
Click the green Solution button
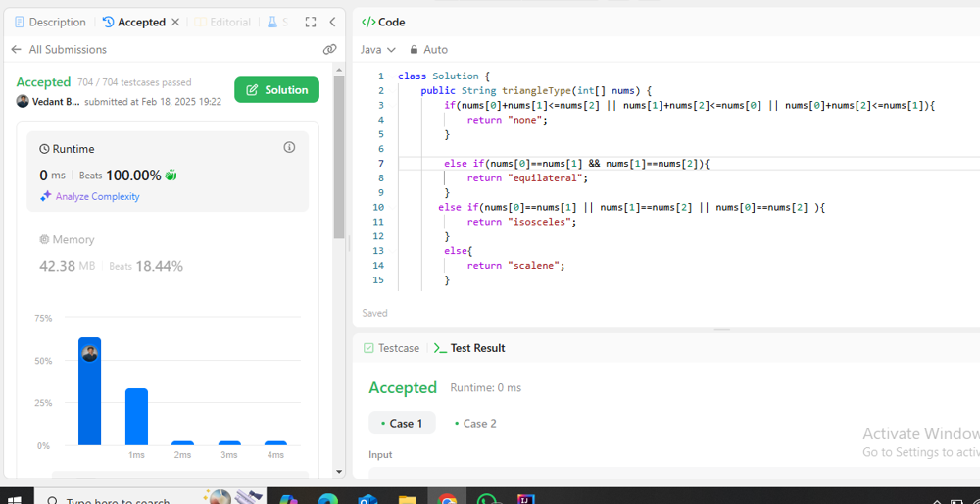(277, 90)
